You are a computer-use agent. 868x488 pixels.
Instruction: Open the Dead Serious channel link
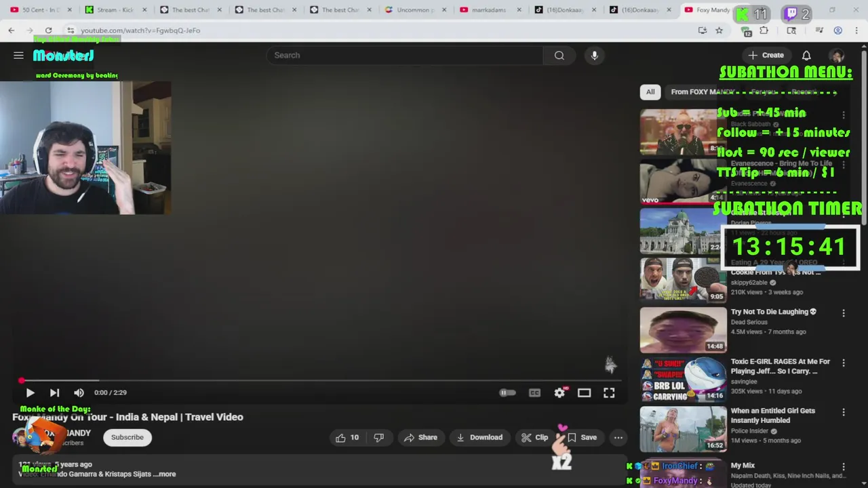[749, 322]
